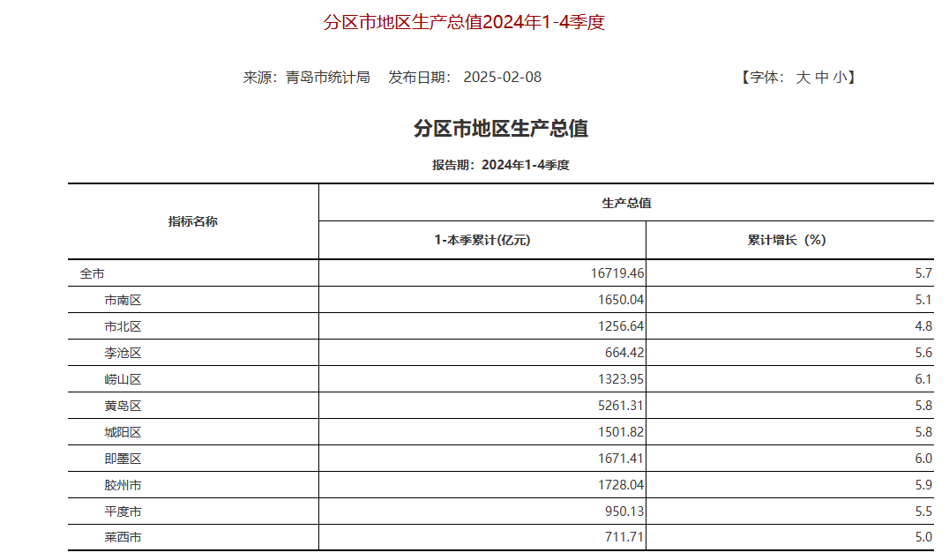Click the 胶州市 growth rate 5.9
The image size is (949, 560).
pos(923,485)
